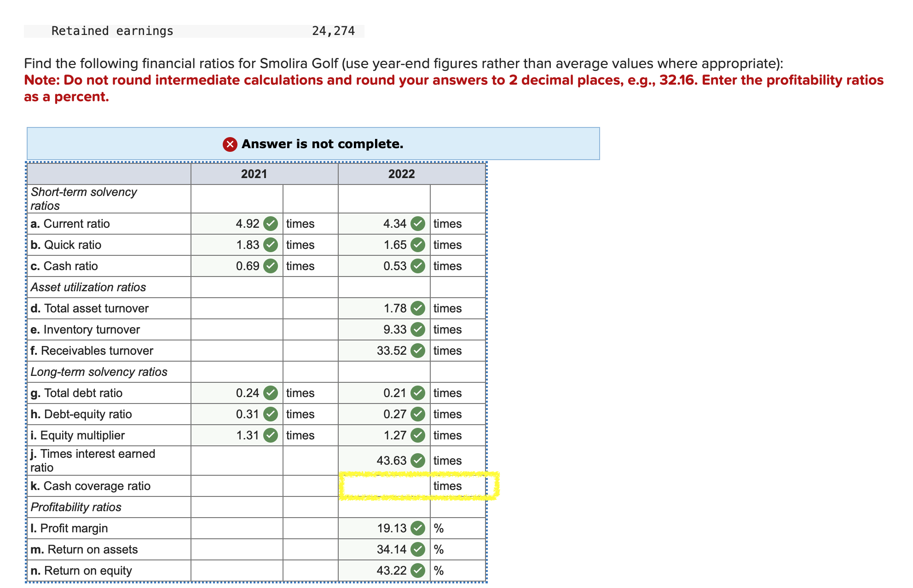This screenshot has height=588, width=913.
Task: Click green checkmark beside 2021 debt-equity ratio 0.31
Action: [x=271, y=414]
